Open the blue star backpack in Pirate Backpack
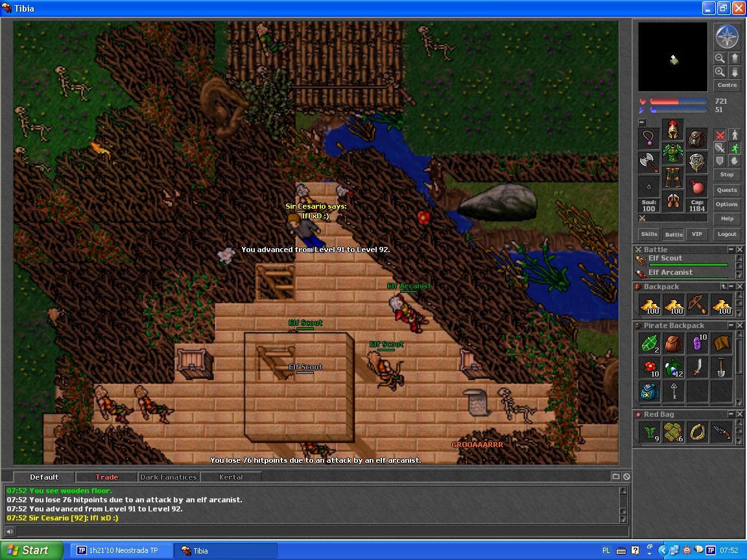The image size is (747, 560). coord(649,391)
